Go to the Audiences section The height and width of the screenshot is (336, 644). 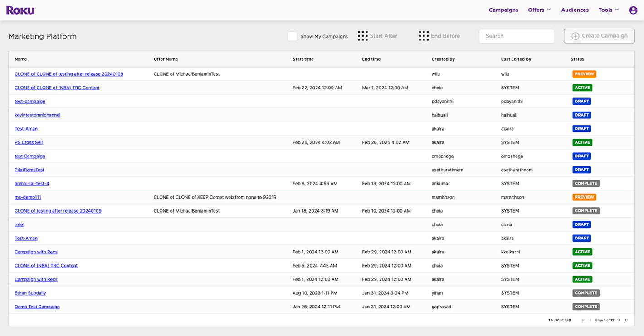575,10
